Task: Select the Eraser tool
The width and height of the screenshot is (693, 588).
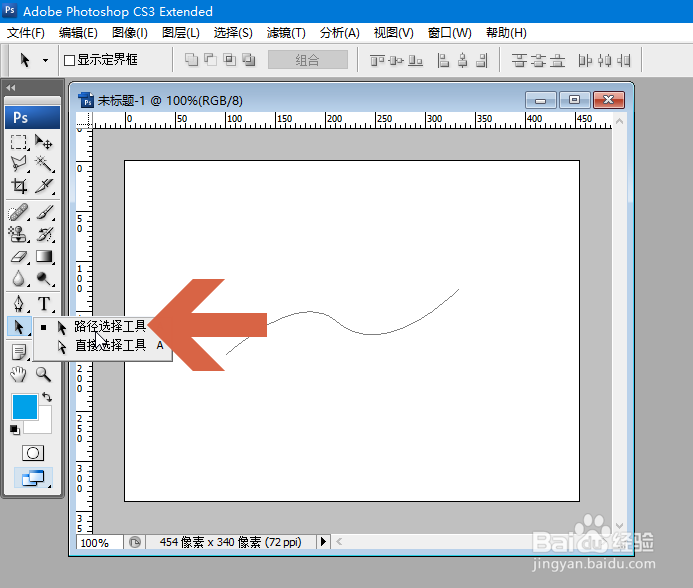Action: [19, 256]
